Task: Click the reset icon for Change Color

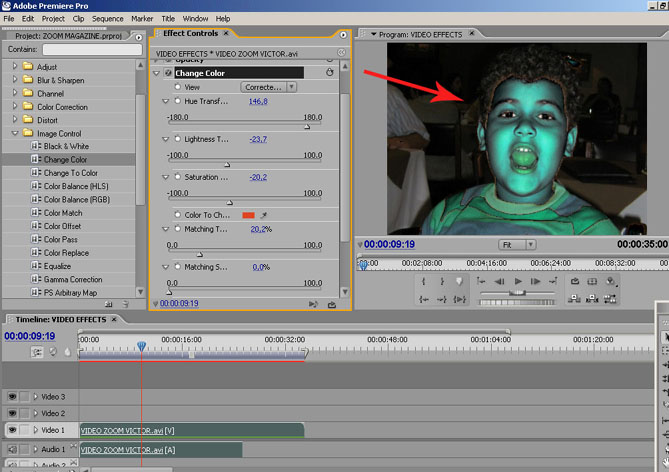Action: 329,73
